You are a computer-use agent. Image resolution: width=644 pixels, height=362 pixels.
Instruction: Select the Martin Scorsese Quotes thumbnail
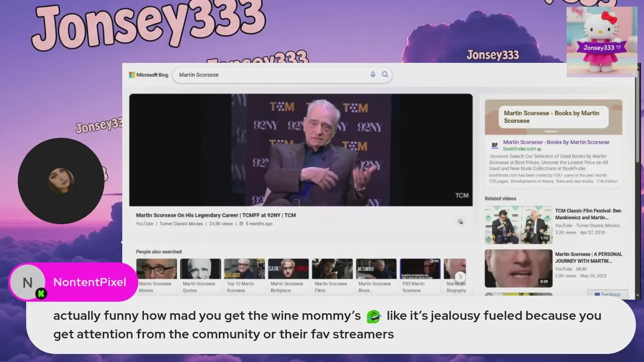pos(200,269)
